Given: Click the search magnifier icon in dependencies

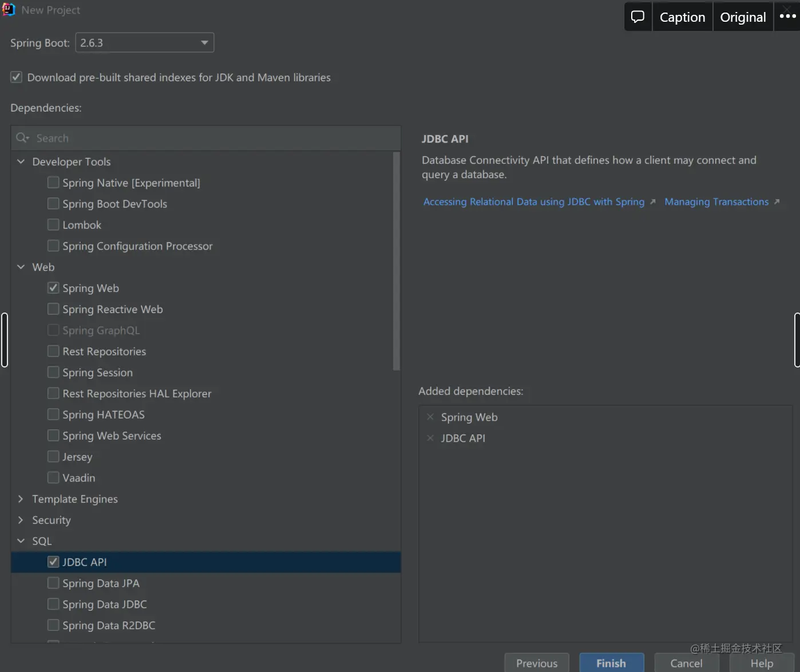Looking at the screenshot, I should [22, 138].
